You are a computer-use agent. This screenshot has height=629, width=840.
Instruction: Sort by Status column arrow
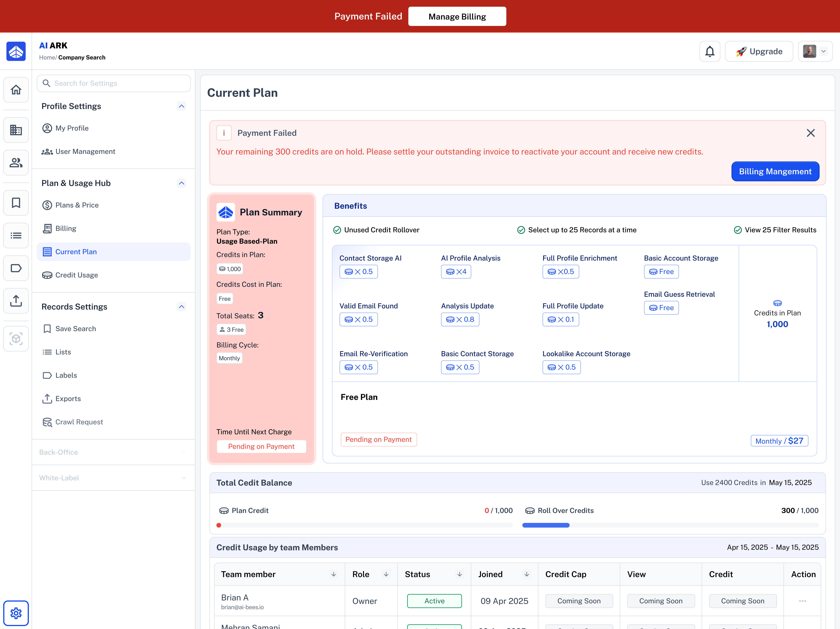tap(460, 574)
